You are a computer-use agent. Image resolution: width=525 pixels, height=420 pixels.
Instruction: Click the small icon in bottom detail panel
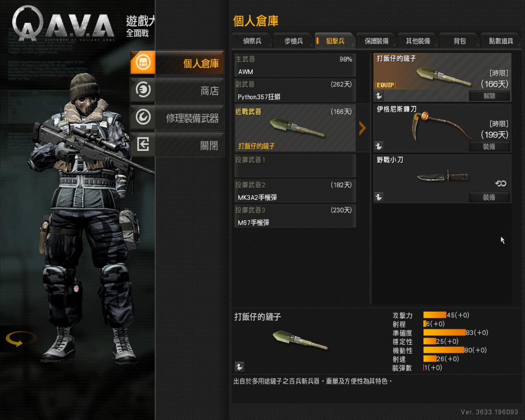coord(239,367)
